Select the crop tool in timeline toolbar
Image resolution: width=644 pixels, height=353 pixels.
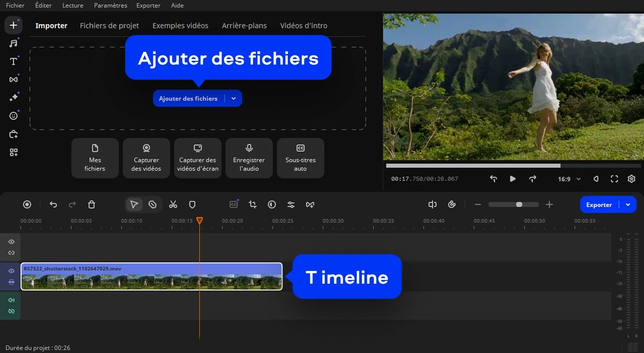pyautogui.click(x=253, y=204)
